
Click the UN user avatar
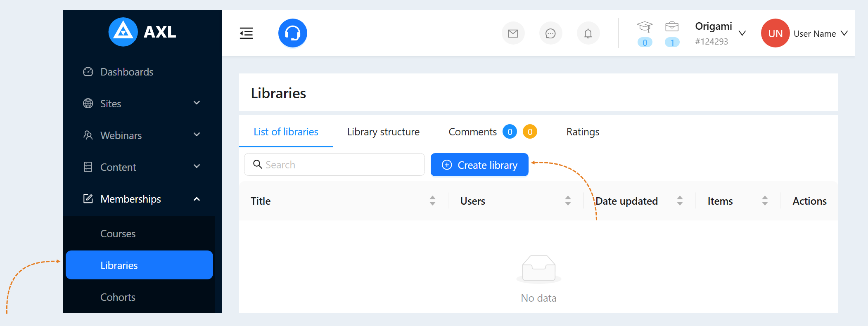775,33
